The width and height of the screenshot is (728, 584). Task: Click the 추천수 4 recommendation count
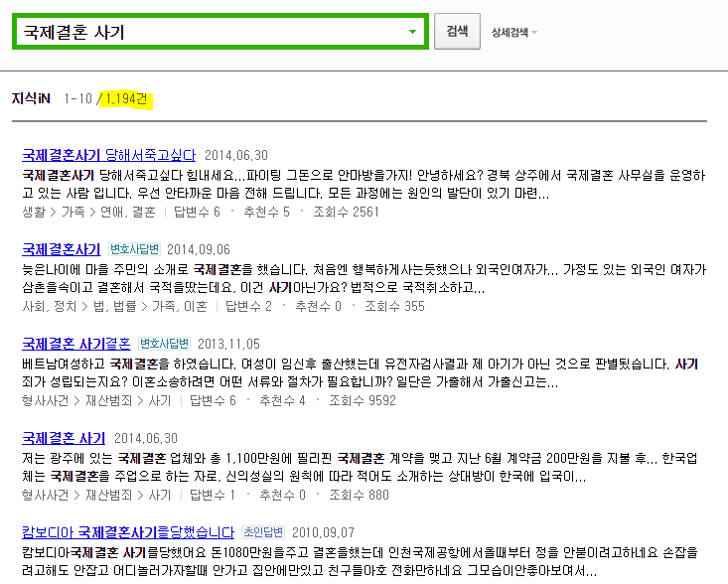click(x=282, y=400)
